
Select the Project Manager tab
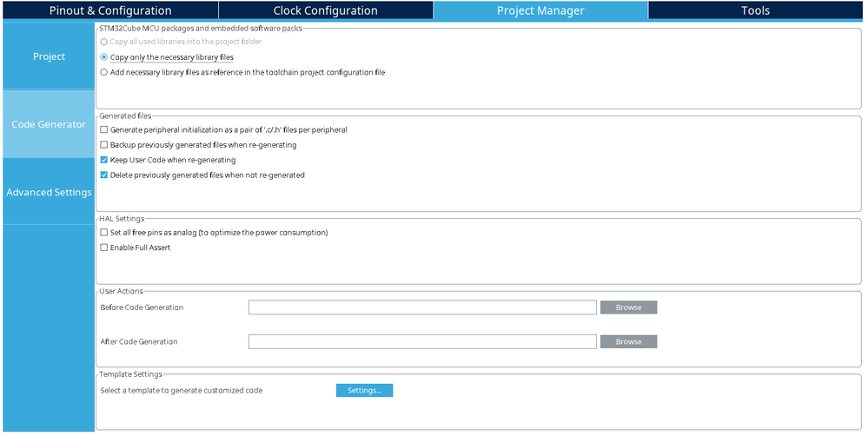point(540,10)
